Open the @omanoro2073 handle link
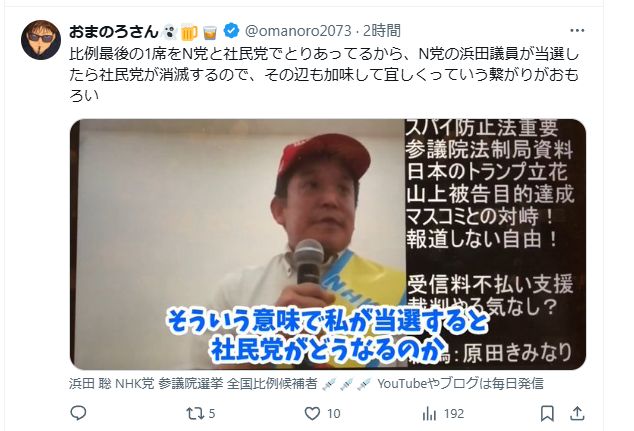Viewport: 634px width, 431px height. pyautogui.click(x=298, y=31)
